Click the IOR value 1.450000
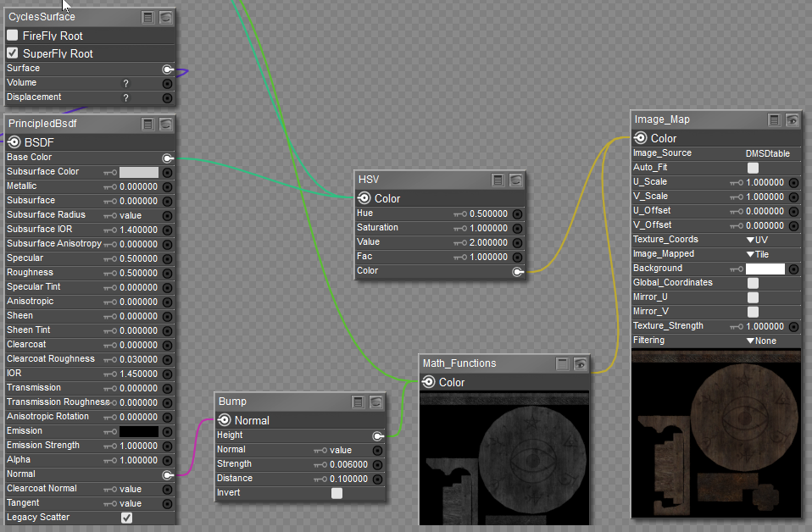Image resolution: width=812 pixels, height=532 pixels. [x=138, y=374]
